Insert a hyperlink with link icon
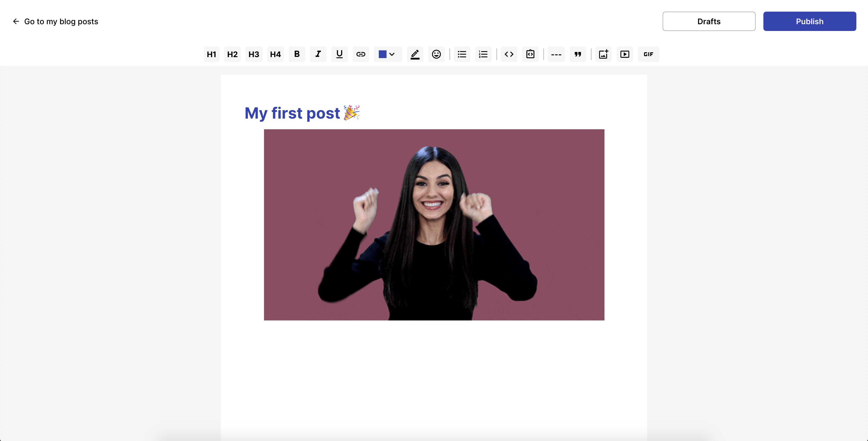 click(x=361, y=54)
